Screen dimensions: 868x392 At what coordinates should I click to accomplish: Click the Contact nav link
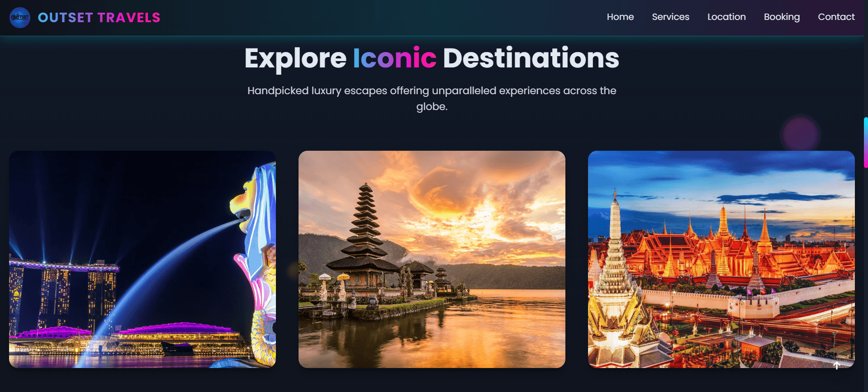pyautogui.click(x=836, y=17)
